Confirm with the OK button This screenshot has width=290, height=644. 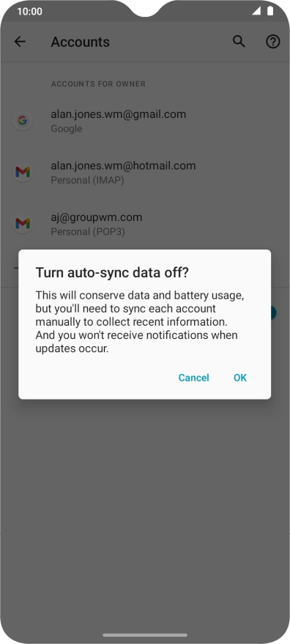pos(240,378)
